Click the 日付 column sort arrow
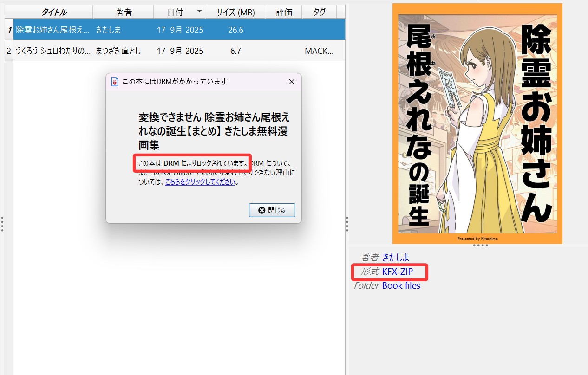Screen dimensions: 588x375 point(199,11)
